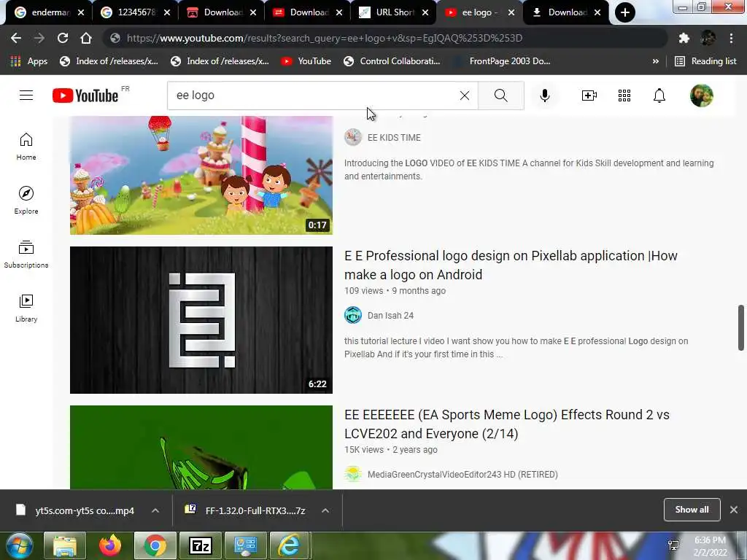Screen dimensions: 747x560
Task: Open the Reading list
Action: 705,61
